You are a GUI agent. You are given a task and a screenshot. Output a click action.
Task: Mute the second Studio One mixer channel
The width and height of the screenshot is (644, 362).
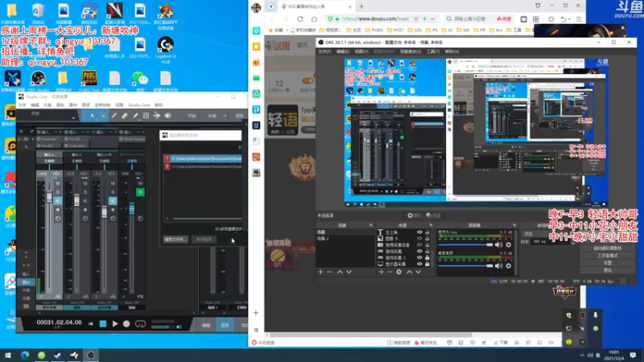click(x=85, y=183)
